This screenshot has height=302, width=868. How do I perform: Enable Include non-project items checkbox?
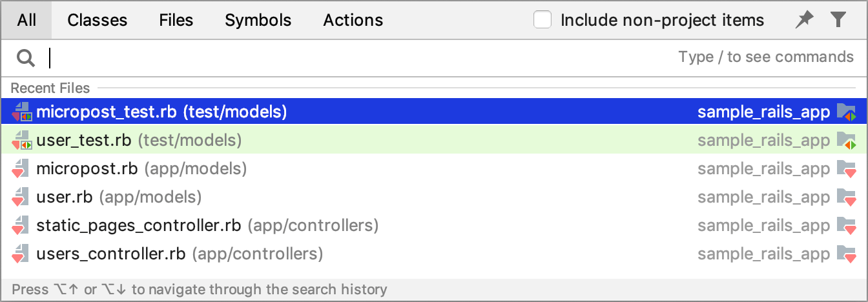click(542, 20)
